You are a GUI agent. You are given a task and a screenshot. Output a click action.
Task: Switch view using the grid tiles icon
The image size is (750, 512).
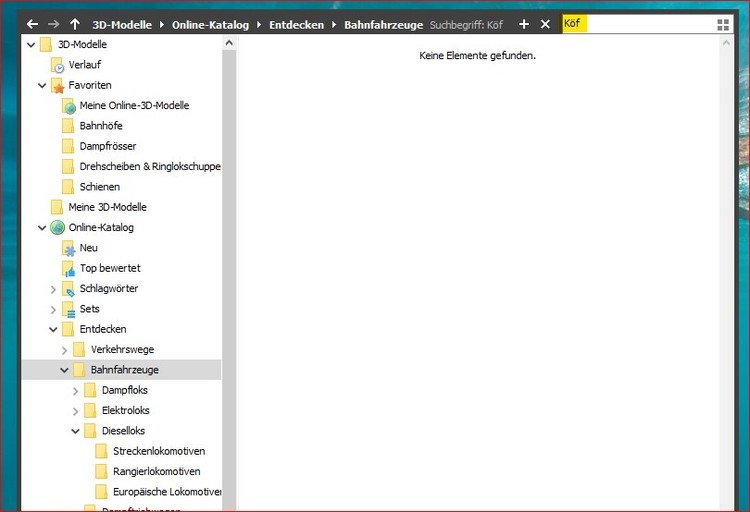point(723,24)
